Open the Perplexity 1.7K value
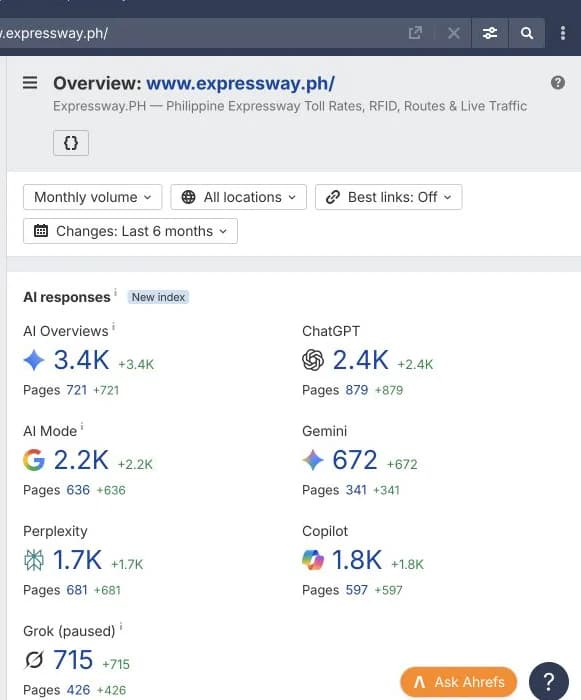The height and width of the screenshot is (700, 581). click(77, 560)
